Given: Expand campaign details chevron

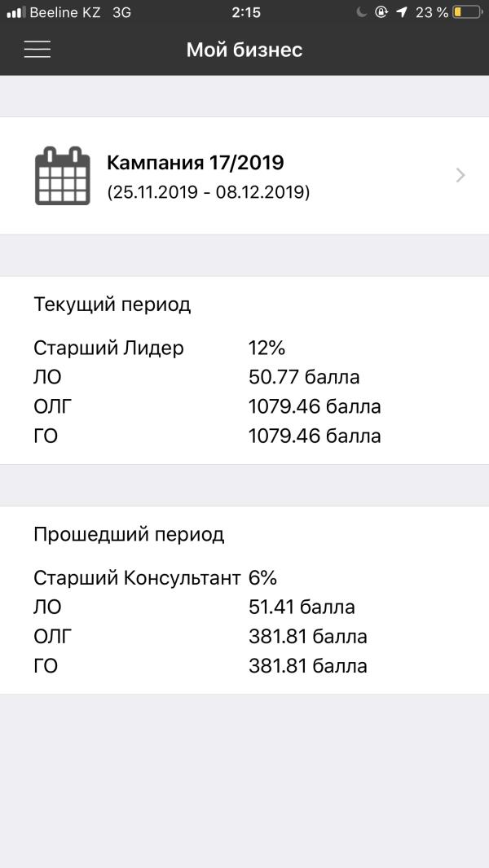Looking at the screenshot, I should [460, 175].
